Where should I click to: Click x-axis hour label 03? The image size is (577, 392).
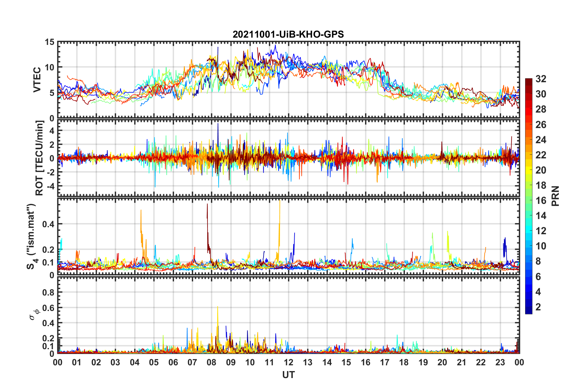tap(115, 362)
